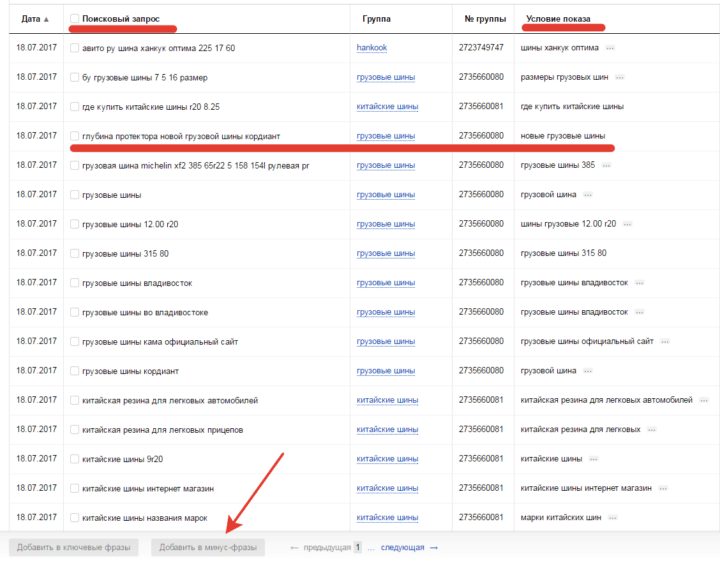Show more for шины грузовые 12.00 r20
This screenshot has width=720, height=561.
tap(627, 224)
